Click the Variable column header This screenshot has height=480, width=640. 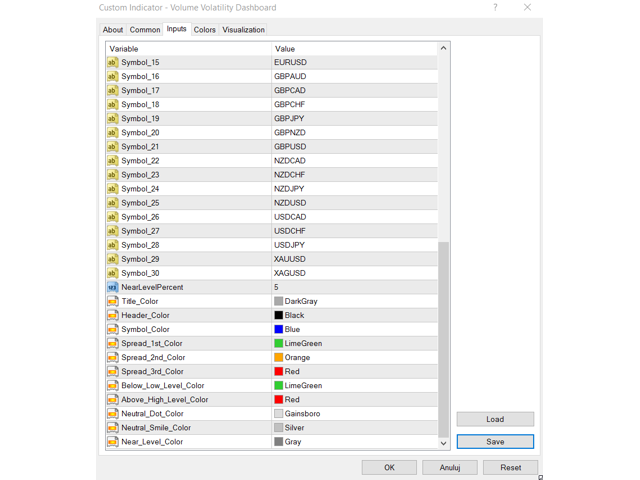pyautogui.click(x=189, y=49)
